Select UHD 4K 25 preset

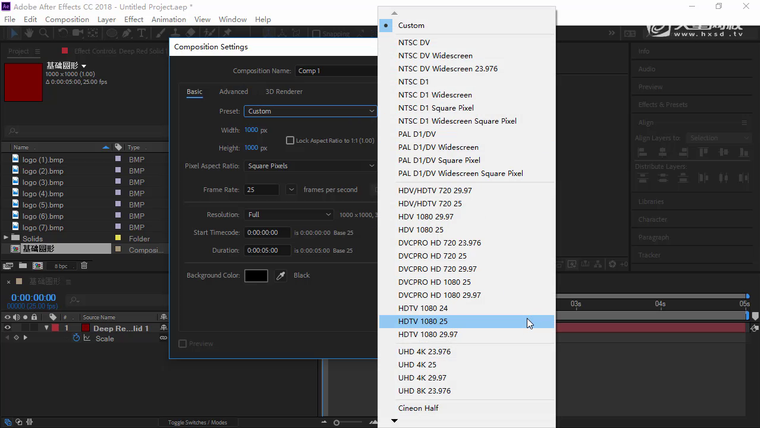[419, 365]
